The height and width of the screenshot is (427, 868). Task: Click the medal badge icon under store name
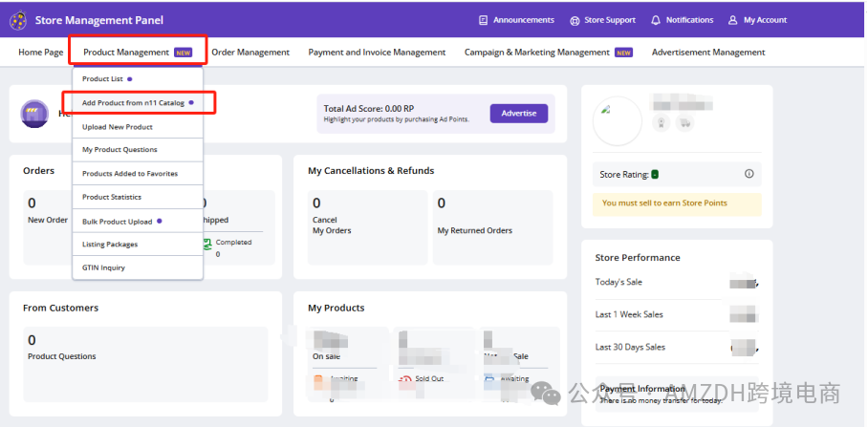pos(661,122)
